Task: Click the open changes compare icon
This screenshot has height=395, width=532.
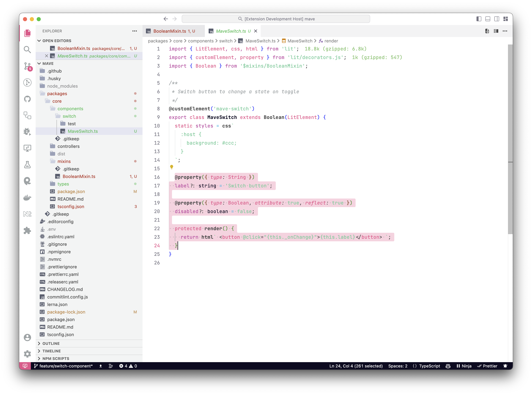Action: 487,31
